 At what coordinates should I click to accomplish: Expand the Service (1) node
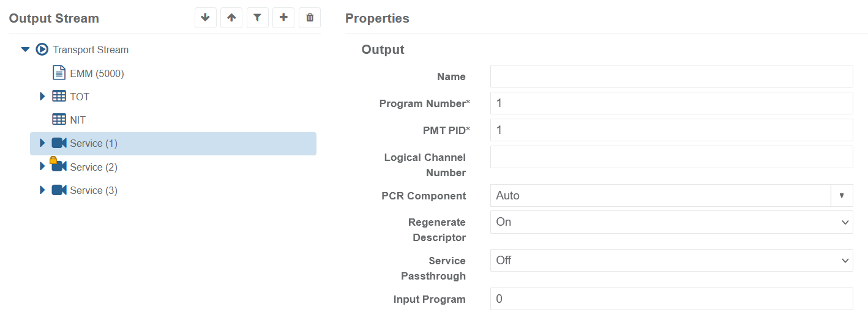click(x=42, y=143)
